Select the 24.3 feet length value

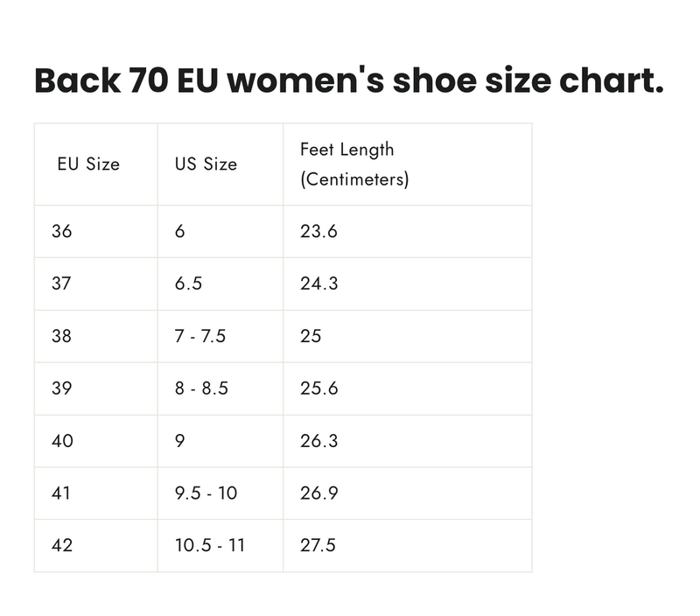(x=318, y=283)
